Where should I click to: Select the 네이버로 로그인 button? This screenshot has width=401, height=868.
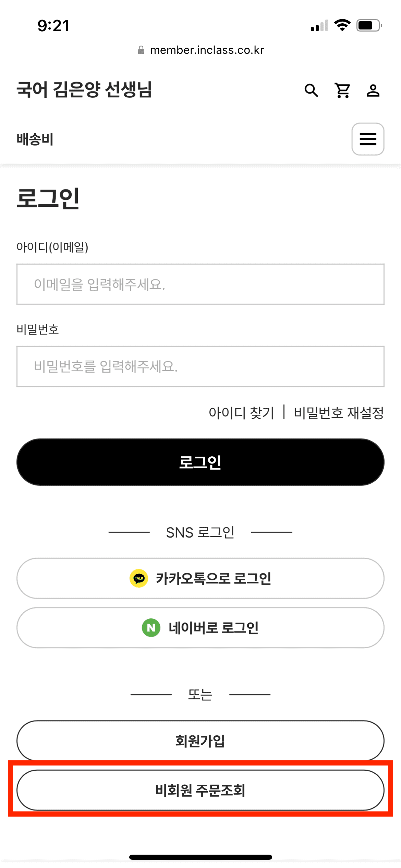pos(200,628)
